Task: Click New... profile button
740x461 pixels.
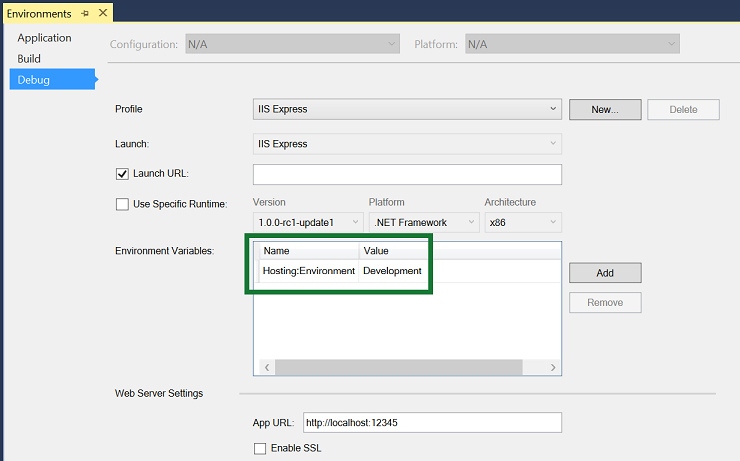Action: coord(605,109)
